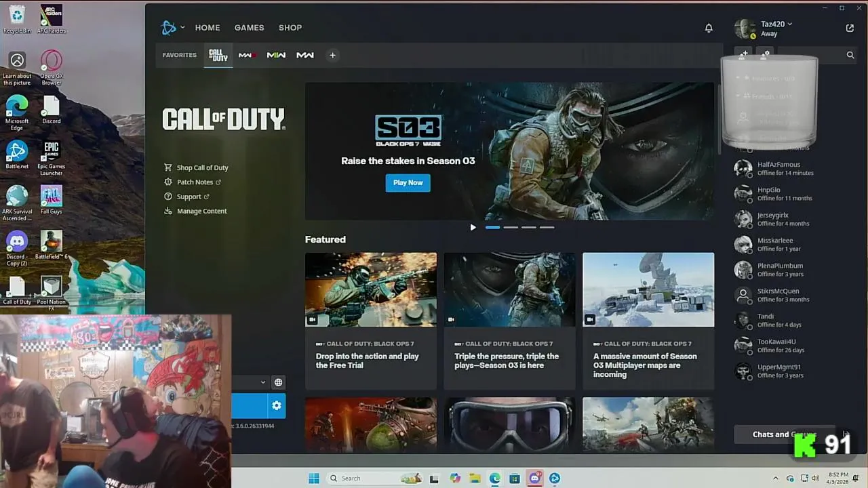
Task: Go to the HOME tab
Action: (208, 28)
